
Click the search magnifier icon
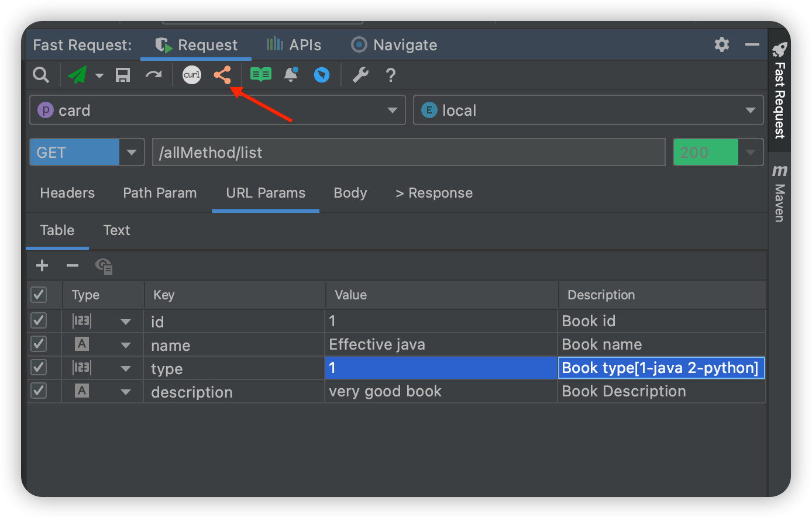point(40,75)
